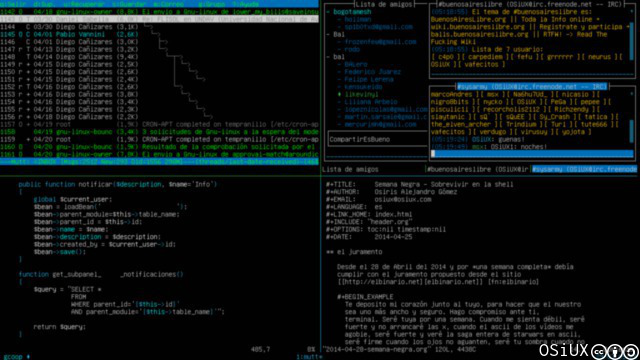Viewport: 640px width, 360px height.
Task: Click nick neurus in #buenosaireslibre user list
Action: click(601, 57)
